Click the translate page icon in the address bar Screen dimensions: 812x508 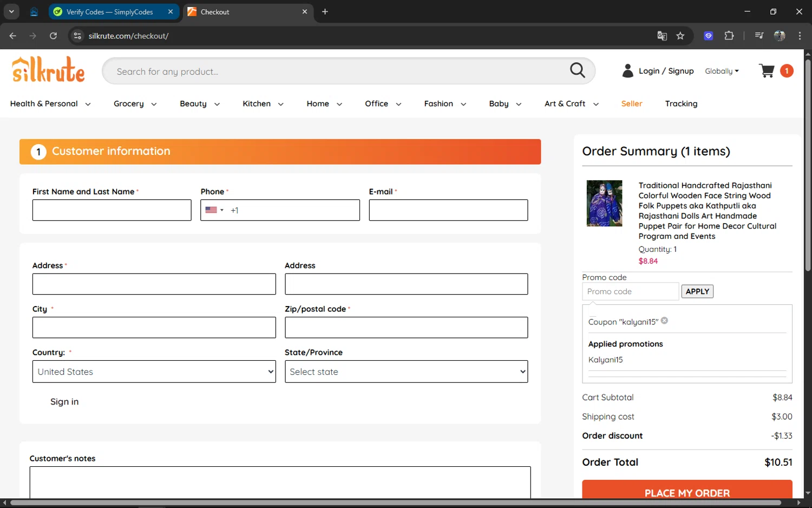662,36
